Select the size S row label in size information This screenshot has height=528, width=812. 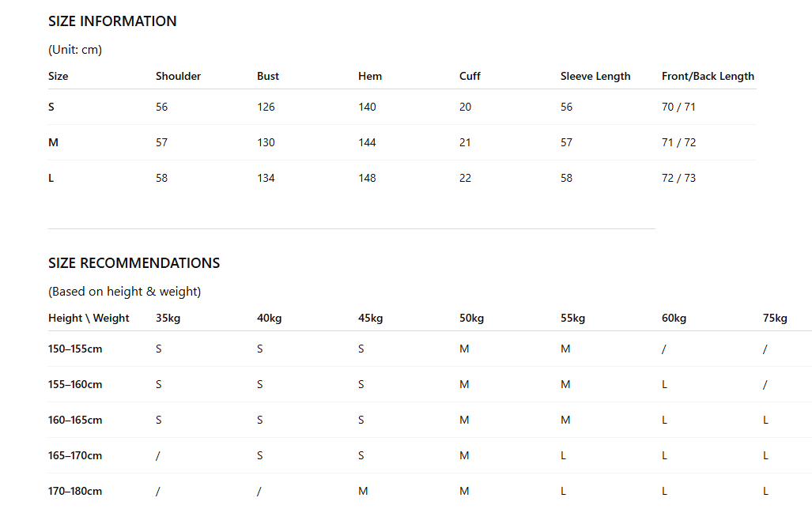[51, 107]
